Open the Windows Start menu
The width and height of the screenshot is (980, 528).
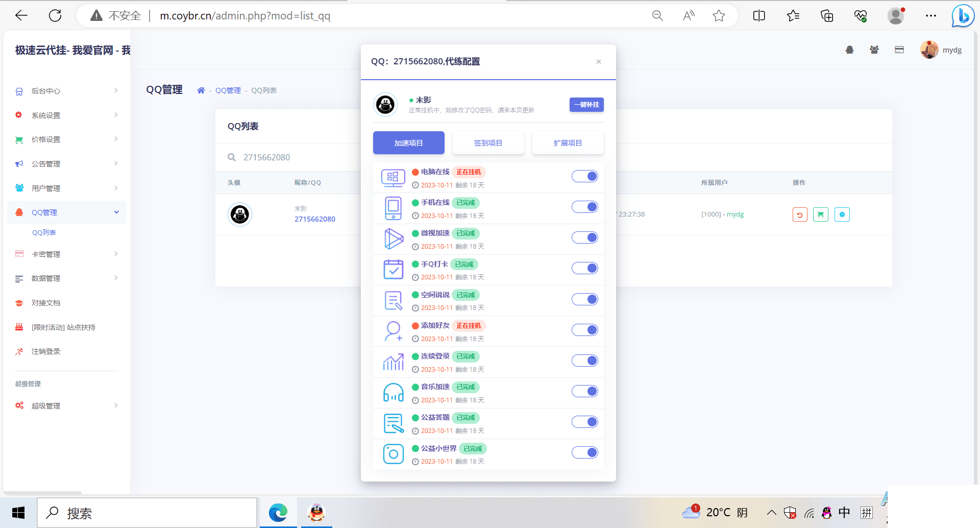18,513
